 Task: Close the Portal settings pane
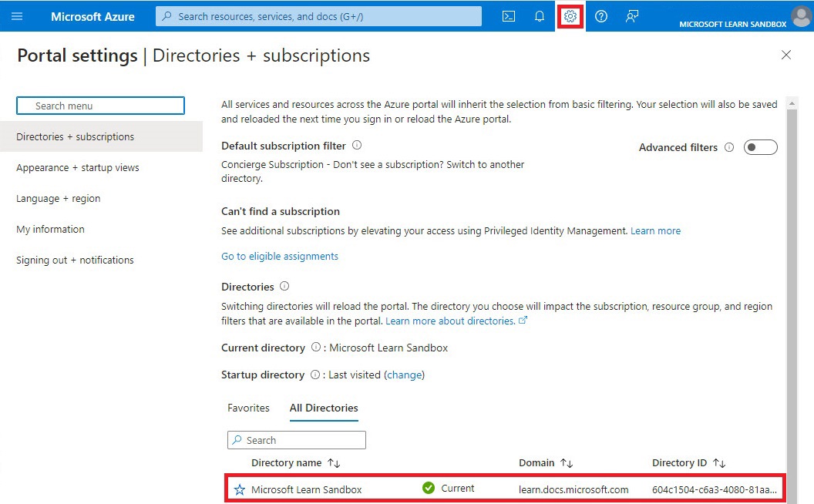coord(786,55)
